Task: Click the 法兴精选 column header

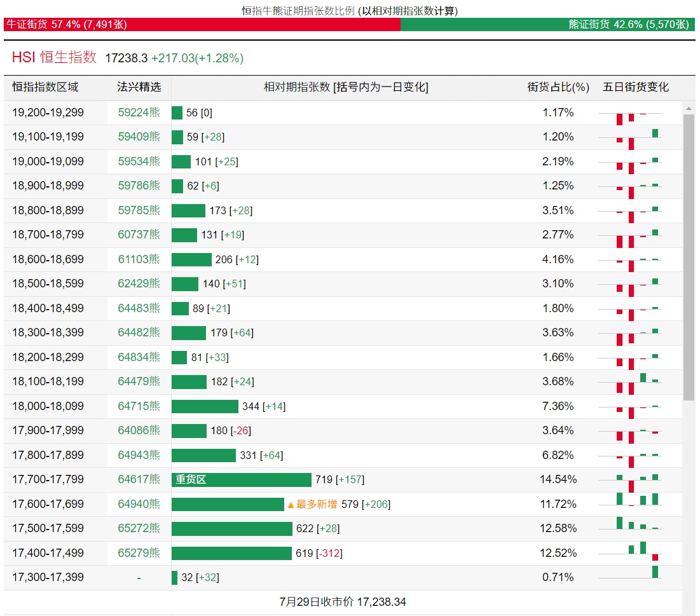Action: [139, 88]
